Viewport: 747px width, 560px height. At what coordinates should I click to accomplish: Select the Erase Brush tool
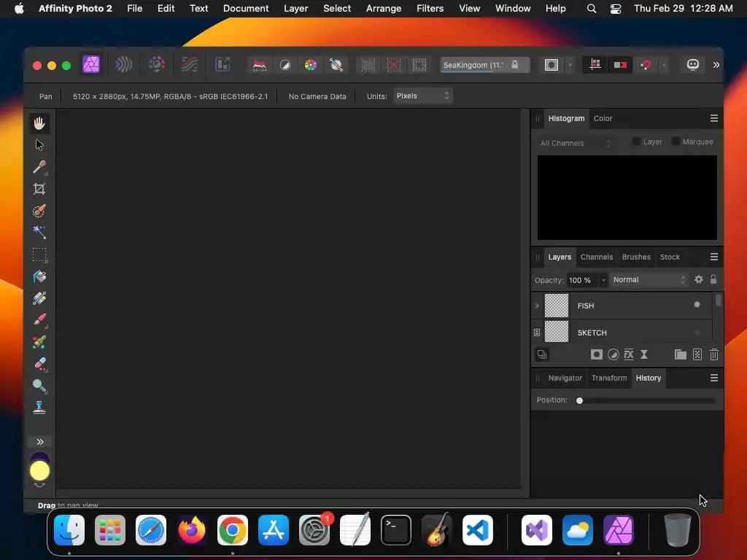tap(39, 364)
